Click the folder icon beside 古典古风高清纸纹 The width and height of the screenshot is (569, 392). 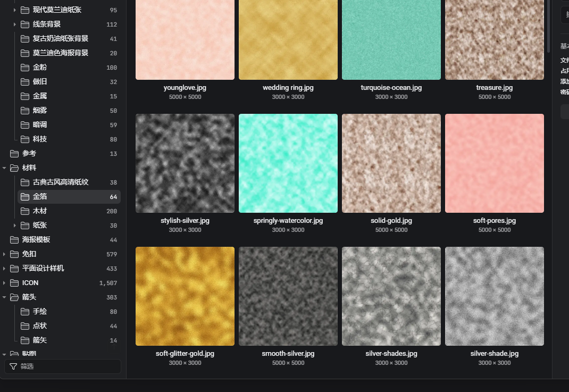(25, 182)
